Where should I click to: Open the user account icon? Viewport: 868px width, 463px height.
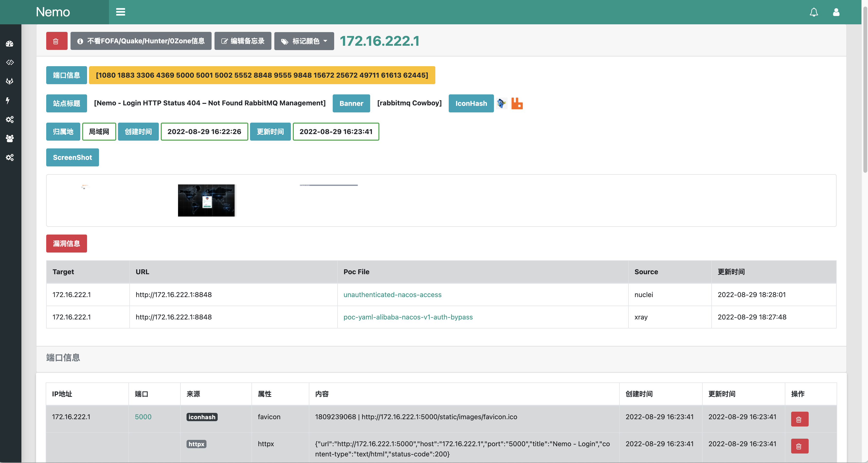(x=836, y=12)
